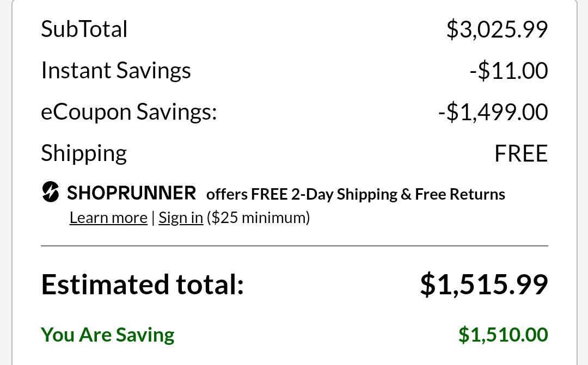Click the divider line above Estimated total
588x365 pixels.
point(294,246)
